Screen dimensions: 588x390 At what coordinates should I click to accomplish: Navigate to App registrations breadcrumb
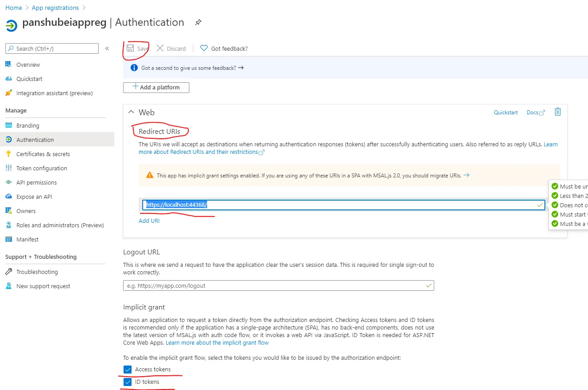[x=55, y=8]
